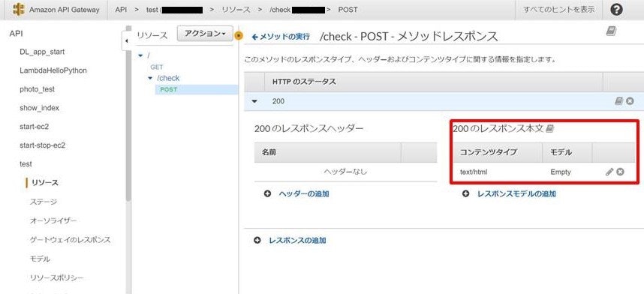Select the POST method under /check
This screenshot has height=294, width=644.
pyautogui.click(x=169, y=89)
